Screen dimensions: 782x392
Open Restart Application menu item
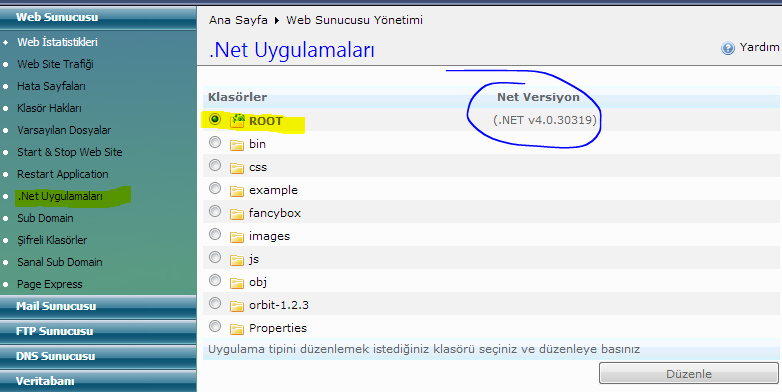pyautogui.click(x=63, y=174)
